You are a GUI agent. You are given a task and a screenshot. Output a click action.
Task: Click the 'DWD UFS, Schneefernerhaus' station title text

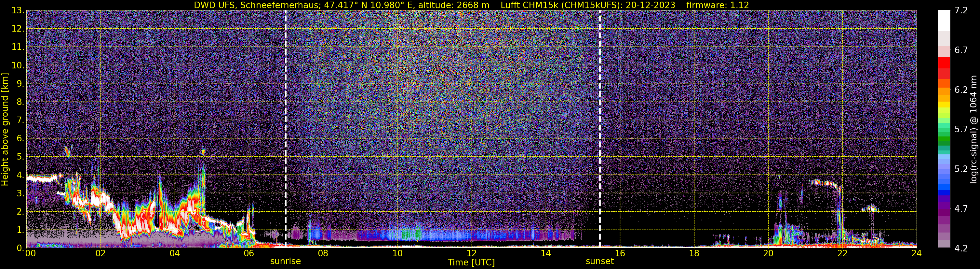[x=256, y=5]
